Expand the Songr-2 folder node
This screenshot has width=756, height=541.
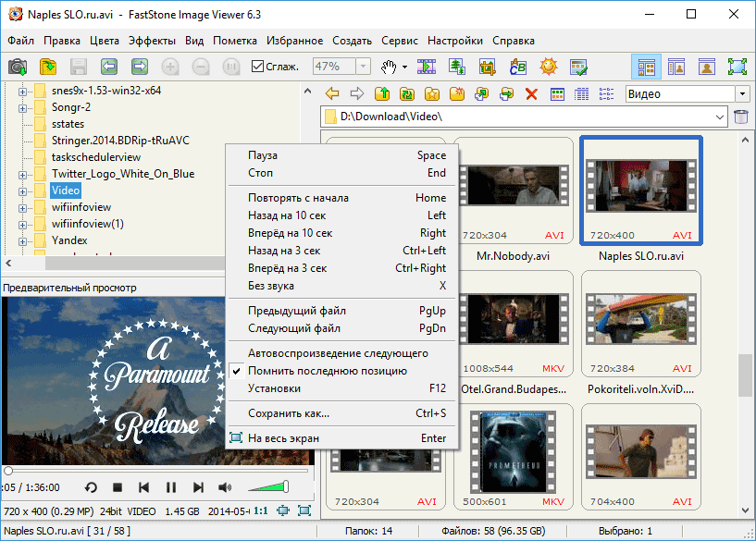tap(22, 108)
